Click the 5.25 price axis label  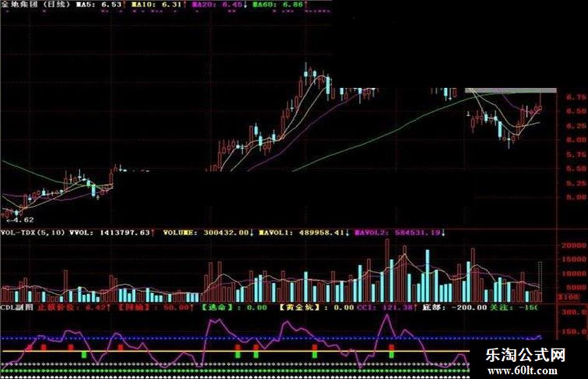[576, 183]
